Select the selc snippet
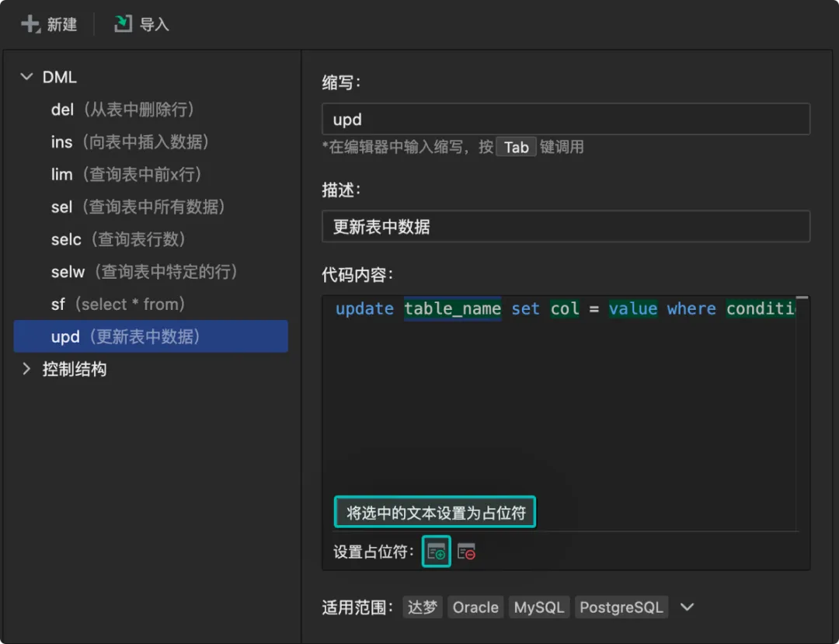 point(151,239)
